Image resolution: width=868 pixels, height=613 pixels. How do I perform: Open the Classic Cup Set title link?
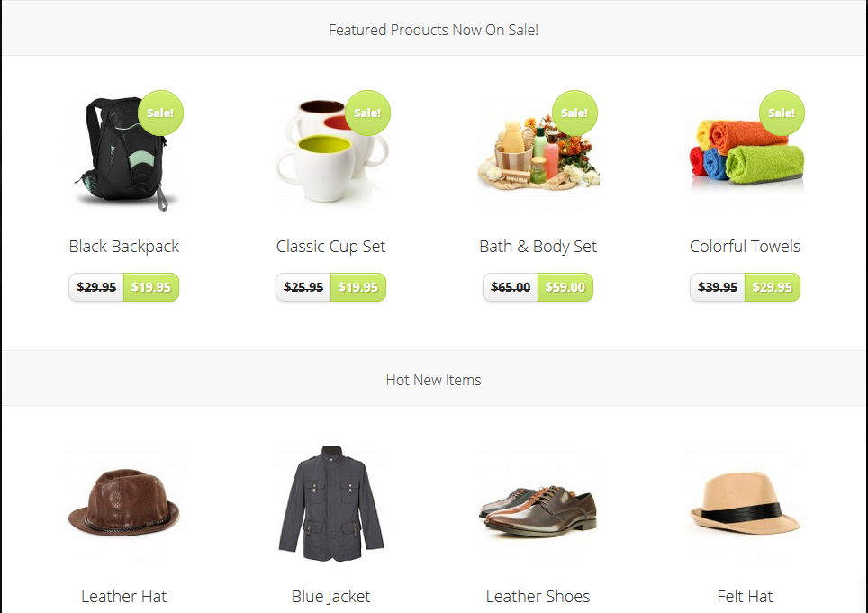tap(331, 247)
